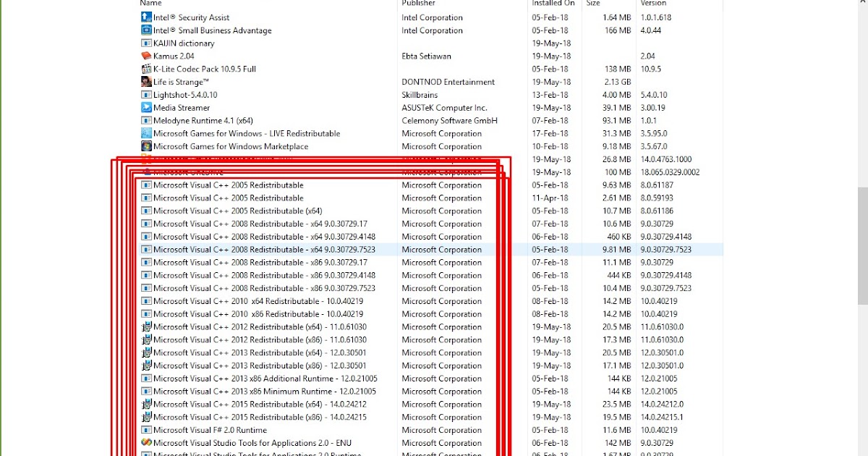Image resolution: width=868 pixels, height=456 pixels.
Task: Click the Intel Security Assist program icon
Action: coord(146,17)
